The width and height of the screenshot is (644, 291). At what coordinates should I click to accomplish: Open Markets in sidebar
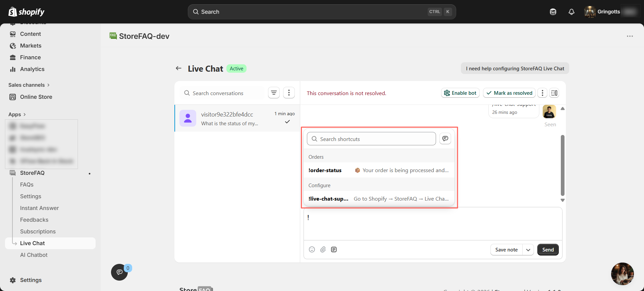coord(31,46)
